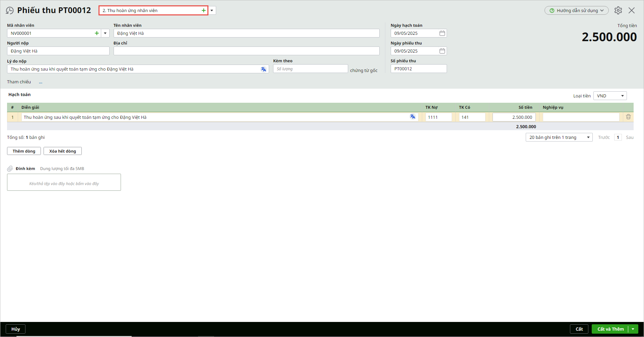The height and width of the screenshot is (337, 644).
Task: Expand the receipt type dropdown arrow
Action: coord(212,10)
